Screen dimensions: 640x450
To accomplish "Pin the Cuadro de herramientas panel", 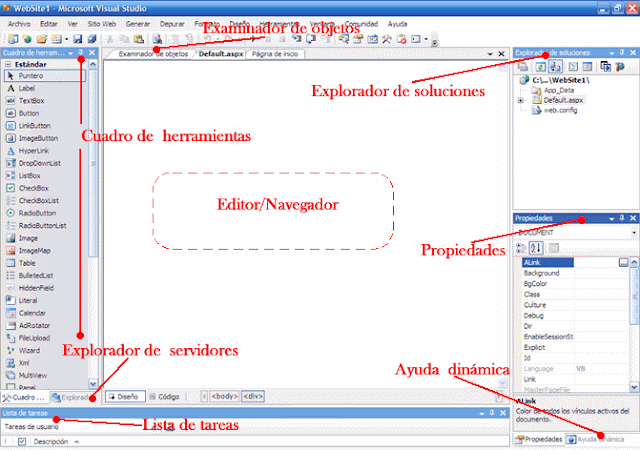I will point(81,53).
